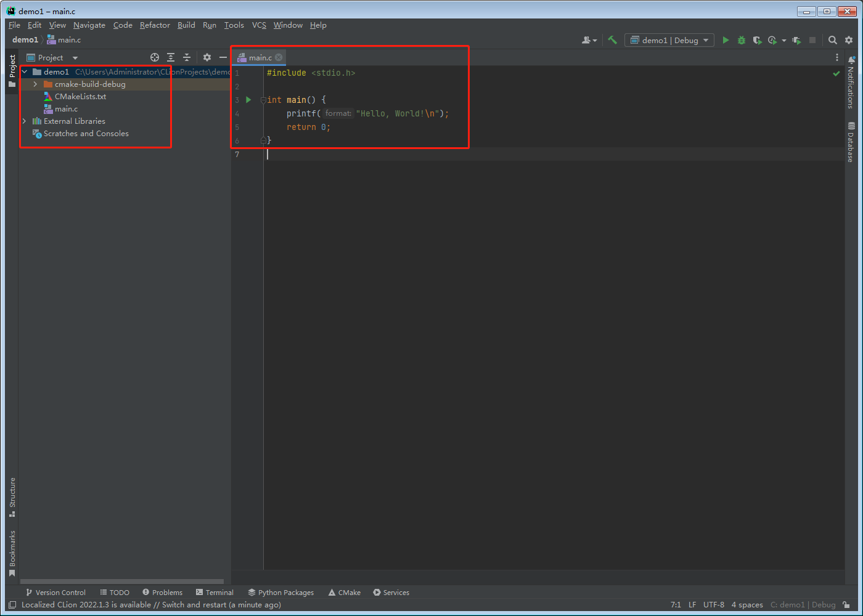The image size is (863, 616).
Task: Click the Project panel horizontal scrollbar
Action: (122, 582)
